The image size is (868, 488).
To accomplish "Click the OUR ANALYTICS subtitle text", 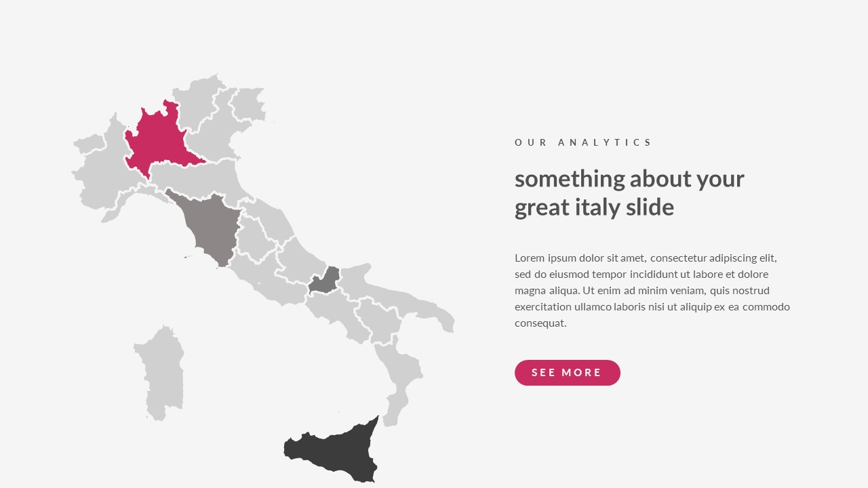I will (583, 142).
